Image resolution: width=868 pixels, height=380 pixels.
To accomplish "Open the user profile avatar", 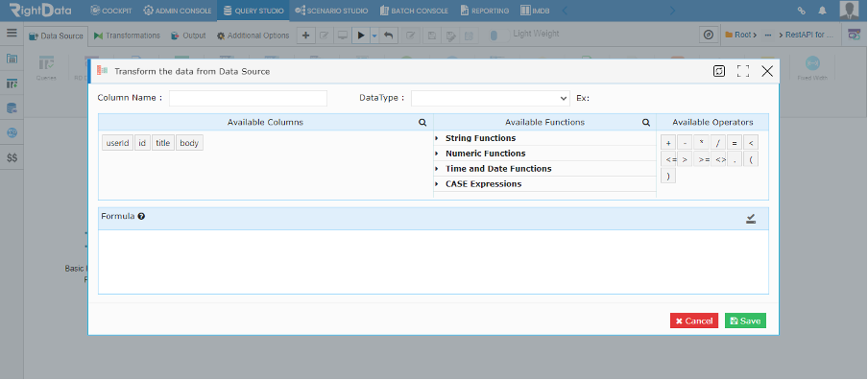I will click(849, 11).
